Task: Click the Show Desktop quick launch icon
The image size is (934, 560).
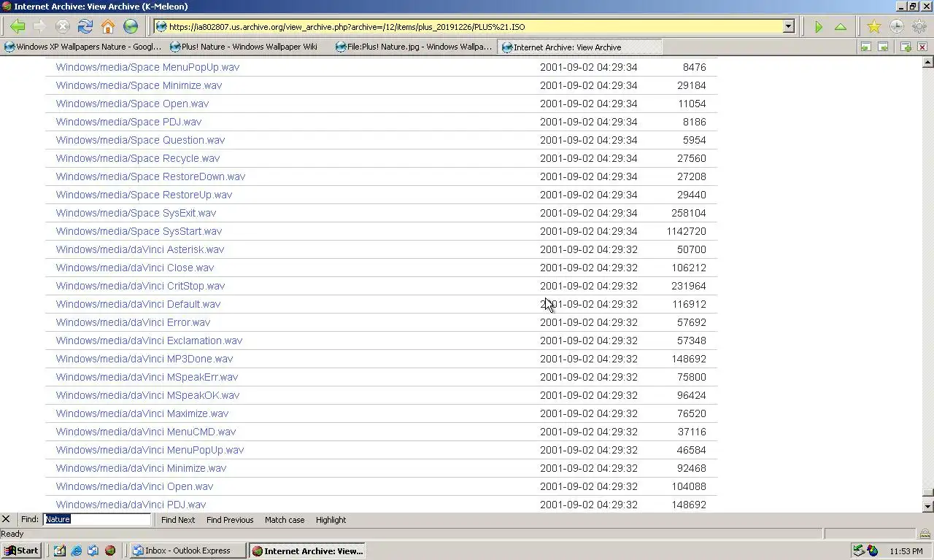Action: pyautogui.click(x=60, y=551)
